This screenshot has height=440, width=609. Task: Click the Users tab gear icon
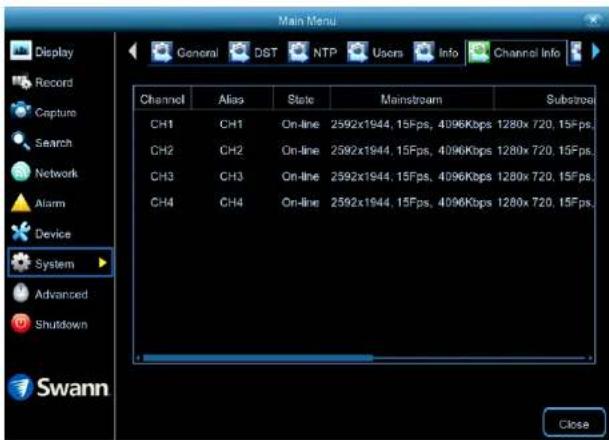(357, 52)
